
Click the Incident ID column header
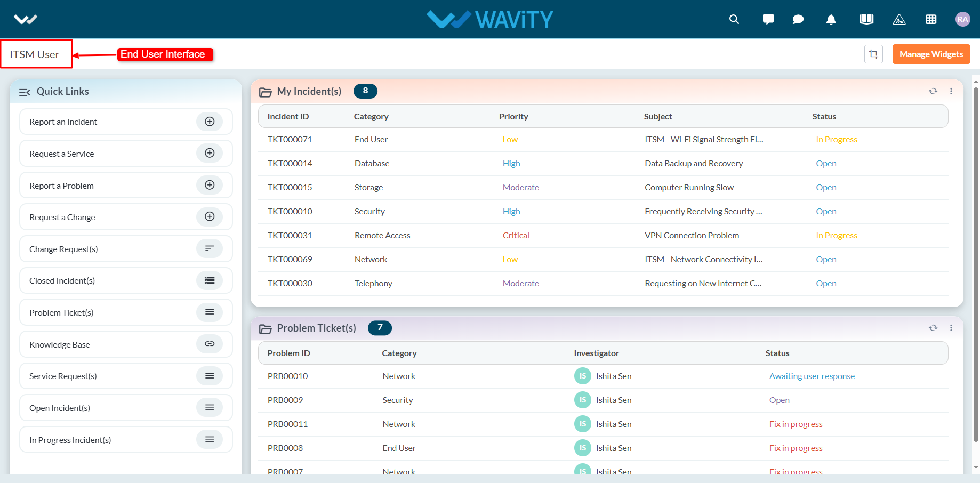click(288, 116)
